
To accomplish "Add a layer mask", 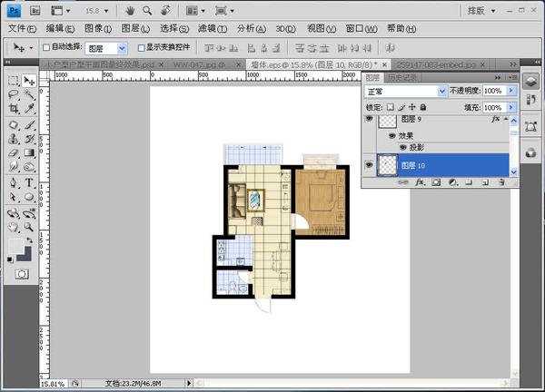I will (x=436, y=182).
